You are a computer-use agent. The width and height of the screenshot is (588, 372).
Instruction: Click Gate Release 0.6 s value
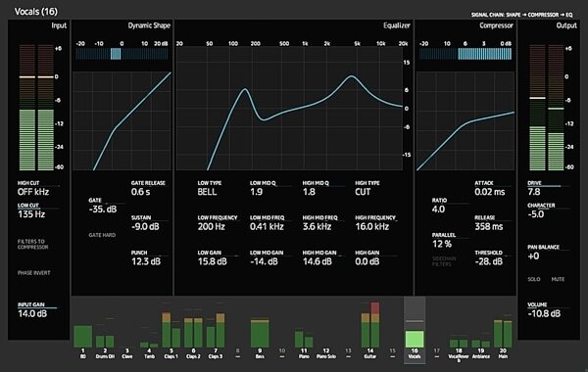click(x=140, y=192)
